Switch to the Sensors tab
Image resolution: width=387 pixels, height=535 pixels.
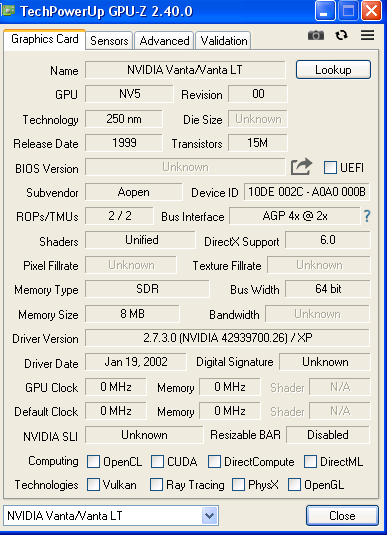109,41
